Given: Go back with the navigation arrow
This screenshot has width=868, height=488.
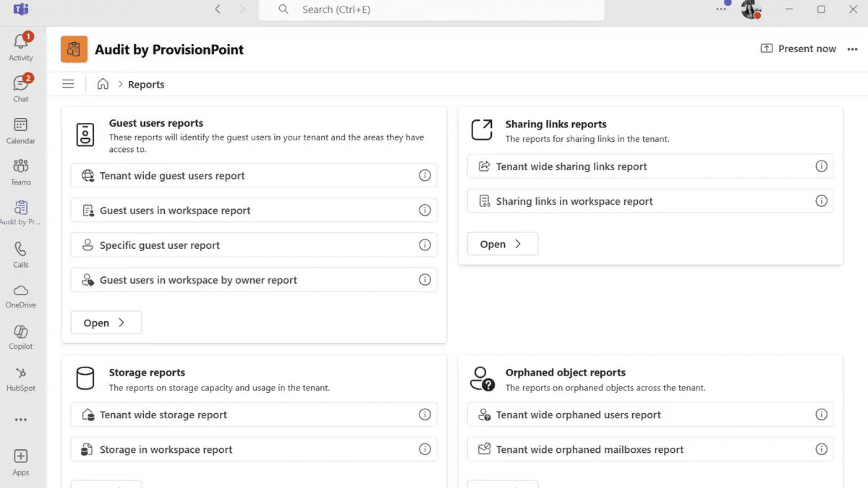Looking at the screenshot, I should tap(218, 9).
